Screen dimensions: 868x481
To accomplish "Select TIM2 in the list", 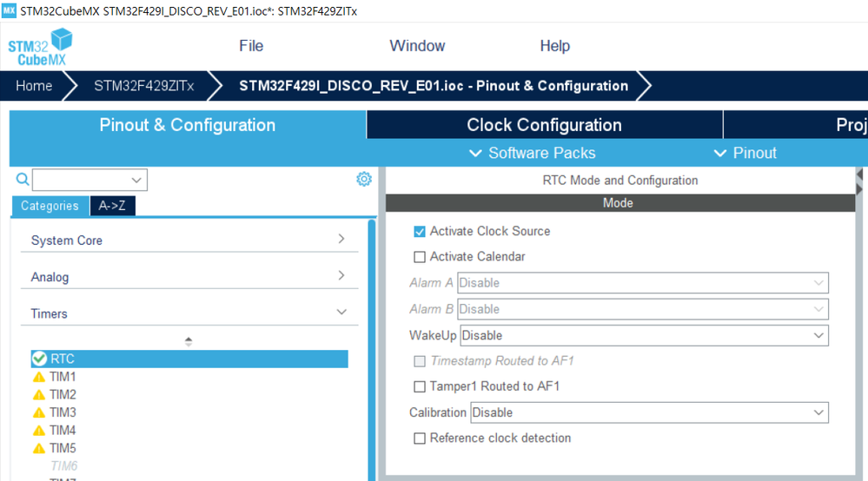I will [x=63, y=394].
